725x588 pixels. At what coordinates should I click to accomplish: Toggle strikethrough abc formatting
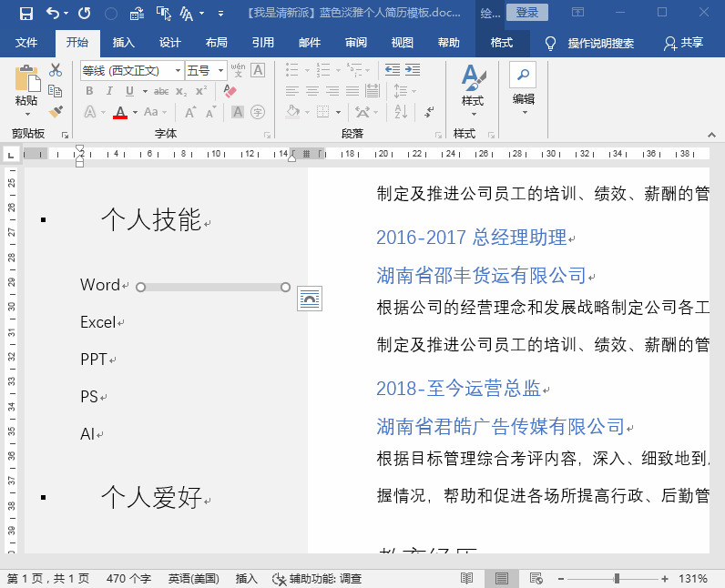pos(161,91)
